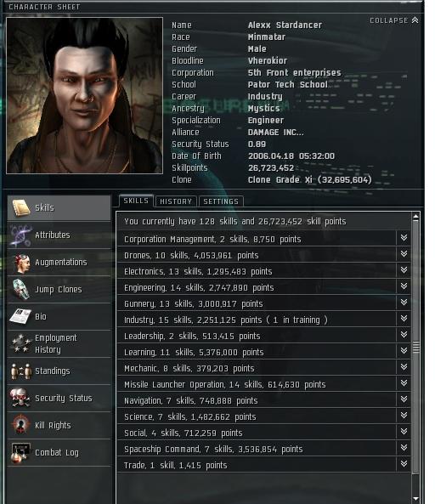Open the Standings figures icon
The image size is (435, 504).
click(21, 371)
